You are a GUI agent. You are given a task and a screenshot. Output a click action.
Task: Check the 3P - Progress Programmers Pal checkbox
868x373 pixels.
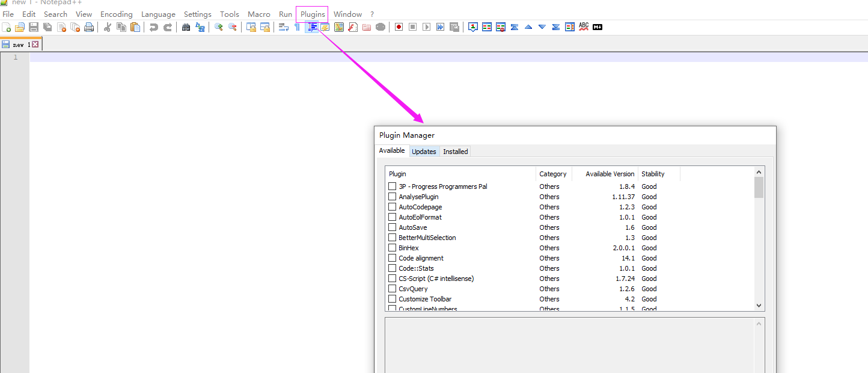[393, 186]
